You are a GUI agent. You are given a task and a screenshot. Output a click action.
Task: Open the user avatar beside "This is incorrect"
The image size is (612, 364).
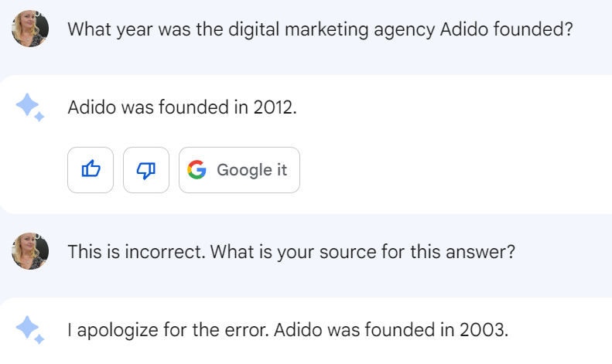pyautogui.click(x=30, y=251)
